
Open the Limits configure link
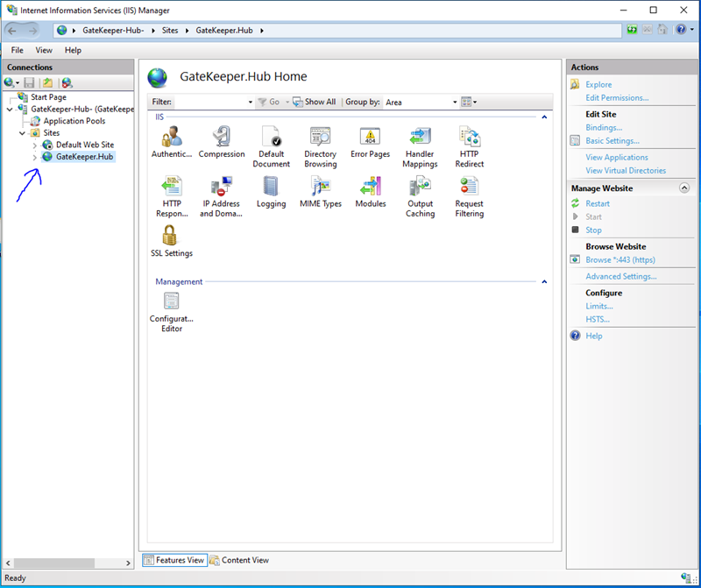[599, 307]
